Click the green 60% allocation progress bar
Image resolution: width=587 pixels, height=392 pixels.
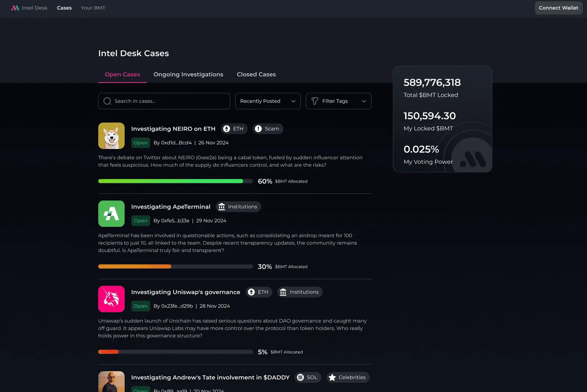click(x=175, y=181)
